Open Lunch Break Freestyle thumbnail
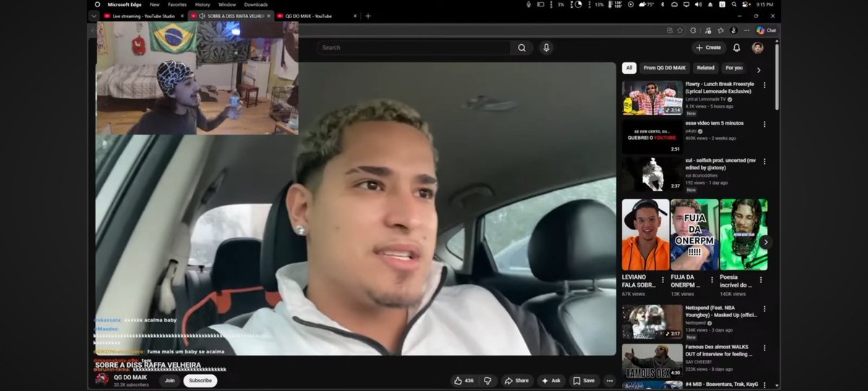This screenshot has height=391, width=868. 652,98
